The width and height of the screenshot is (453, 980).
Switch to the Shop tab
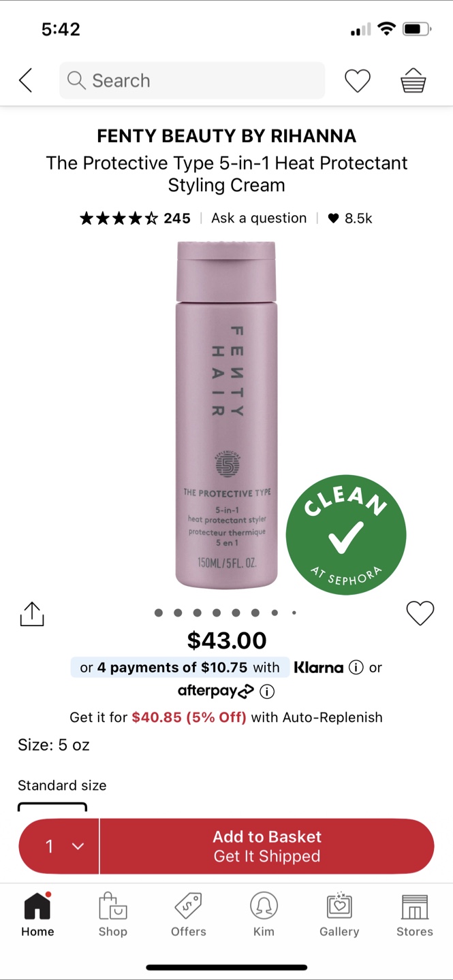112,916
